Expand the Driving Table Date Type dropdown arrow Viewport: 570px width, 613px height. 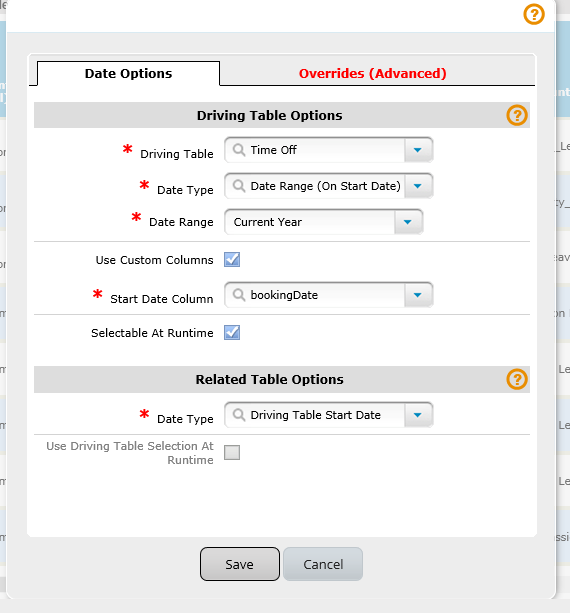tap(418, 186)
